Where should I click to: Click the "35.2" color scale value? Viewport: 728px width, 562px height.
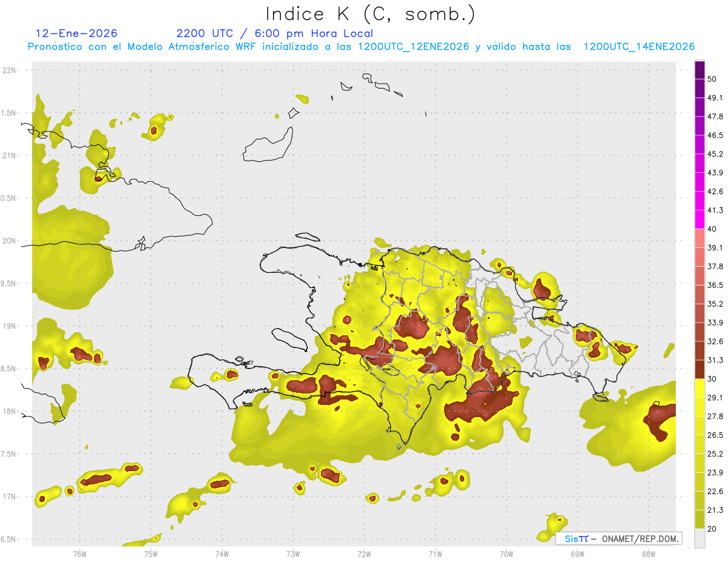715,304
